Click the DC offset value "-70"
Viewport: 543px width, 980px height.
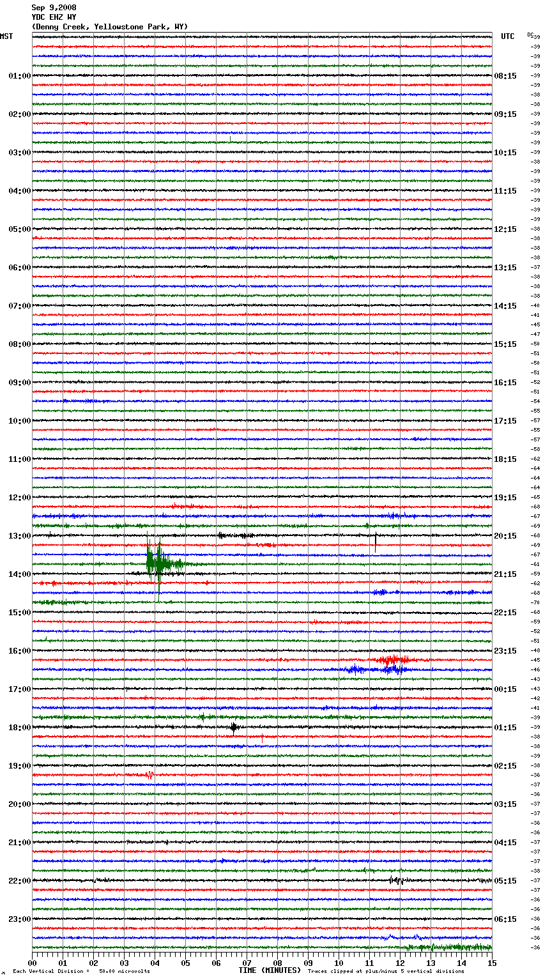coord(535,602)
